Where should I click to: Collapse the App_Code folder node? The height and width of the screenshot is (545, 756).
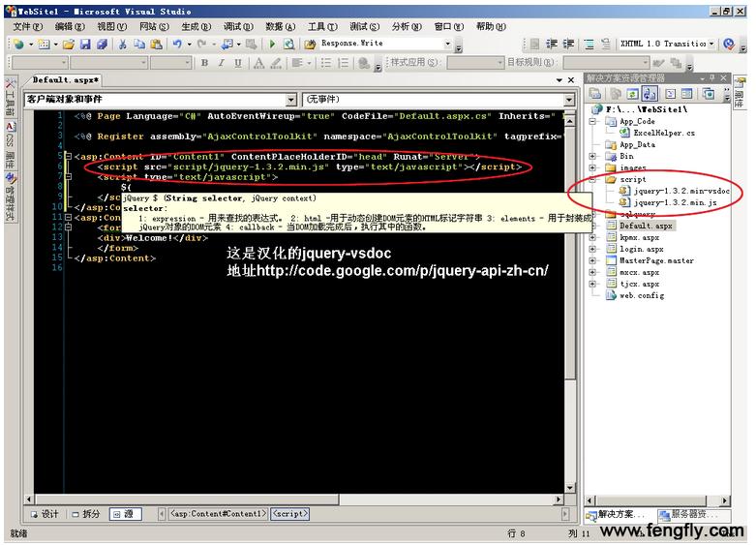click(592, 121)
